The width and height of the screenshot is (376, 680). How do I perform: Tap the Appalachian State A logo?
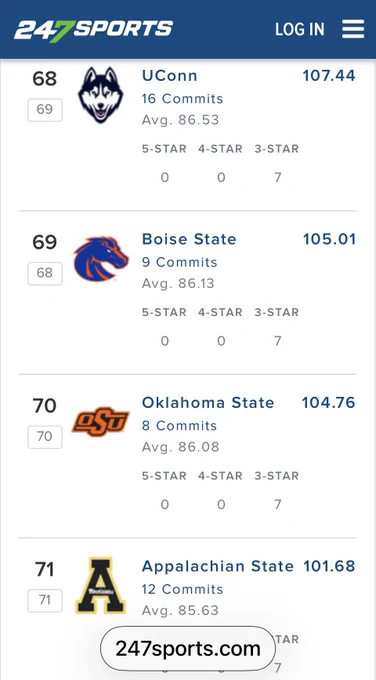coord(101,585)
